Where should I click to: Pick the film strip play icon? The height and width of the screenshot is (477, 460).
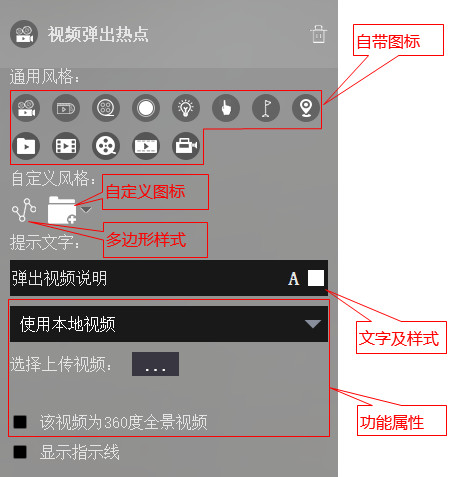[x=66, y=146]
